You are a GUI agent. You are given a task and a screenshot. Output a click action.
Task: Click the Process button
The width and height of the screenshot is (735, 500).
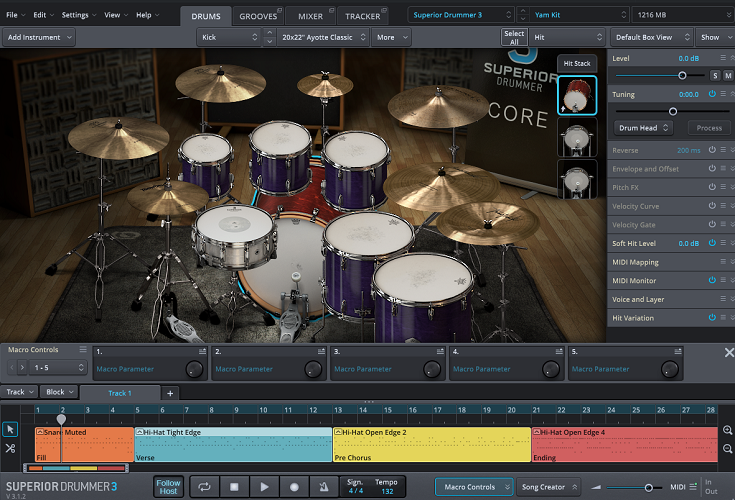(x=709, y=128)
